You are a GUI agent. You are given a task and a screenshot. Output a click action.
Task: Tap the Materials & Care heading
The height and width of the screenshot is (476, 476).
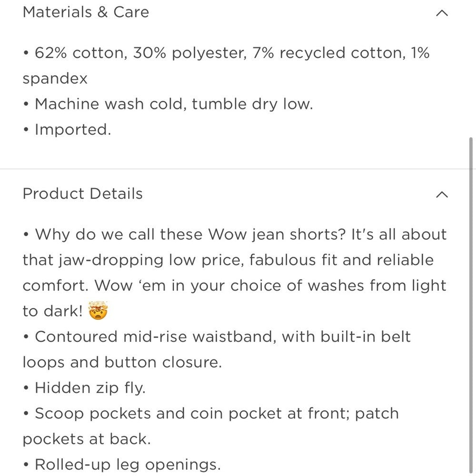click(x=86, y=12)
